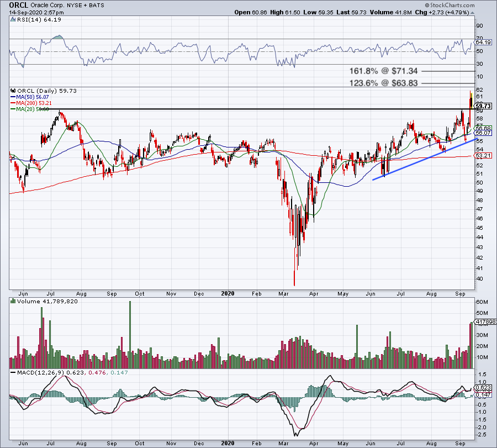Click the MACD legend line icon
Viewport: 497px width, 448px height.
13,372
